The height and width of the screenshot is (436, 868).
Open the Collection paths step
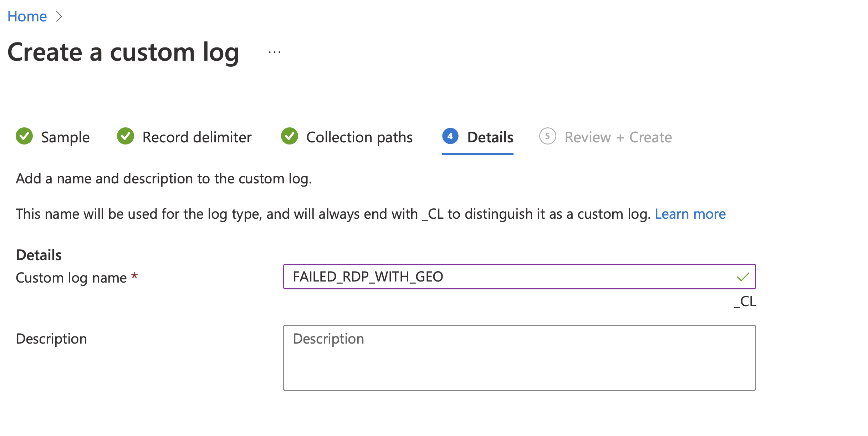pyautogui.click(x=359, y=137)
